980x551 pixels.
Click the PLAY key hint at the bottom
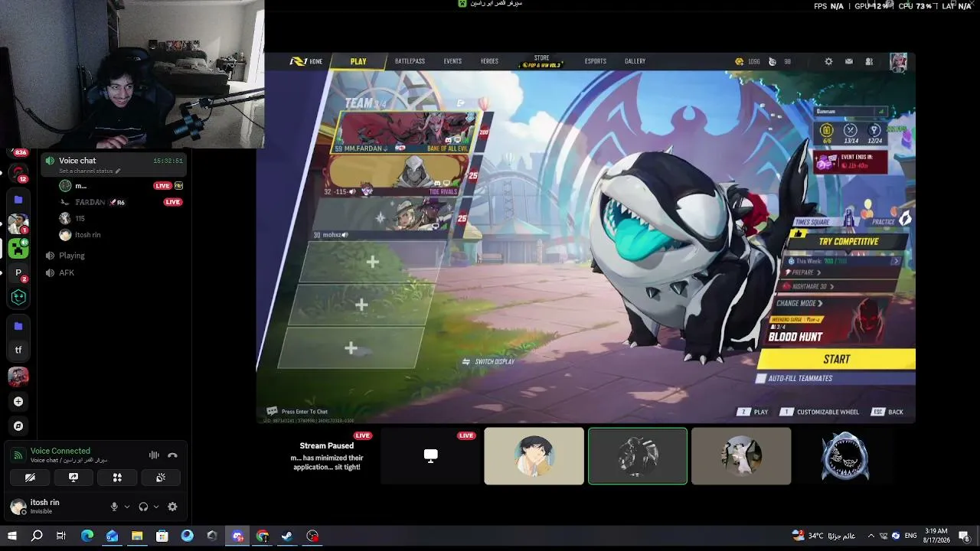click(x=753, y=412)
